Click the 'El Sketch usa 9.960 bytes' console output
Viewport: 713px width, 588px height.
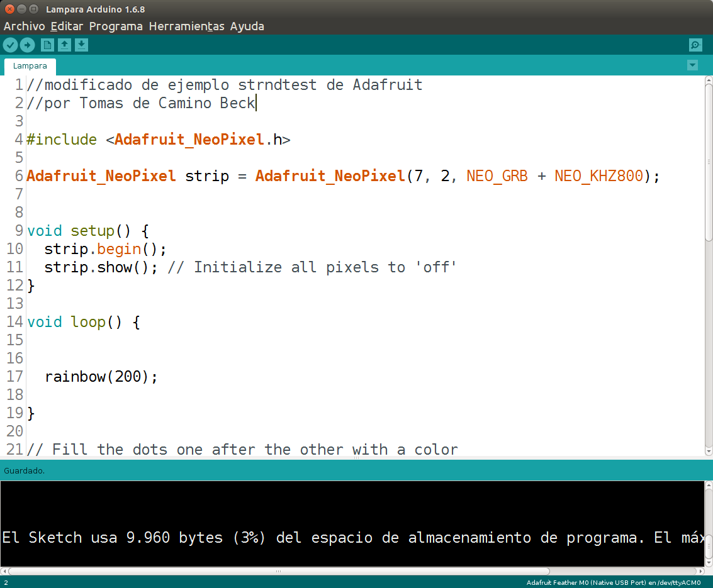(x=112, y=538)
